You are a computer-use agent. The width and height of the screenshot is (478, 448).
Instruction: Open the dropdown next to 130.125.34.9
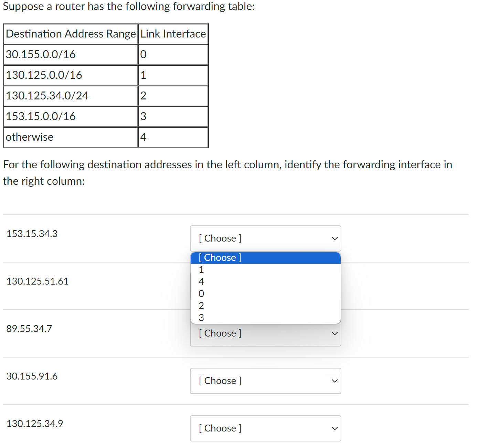265,428
